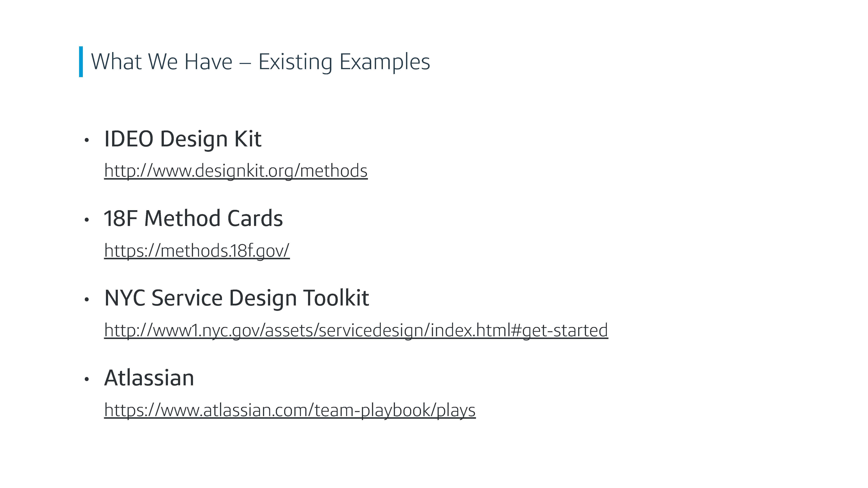This screenshot has height=488, width=868.
Task: Select the NYC Service Design Toolkit heading
Action: 237,299
